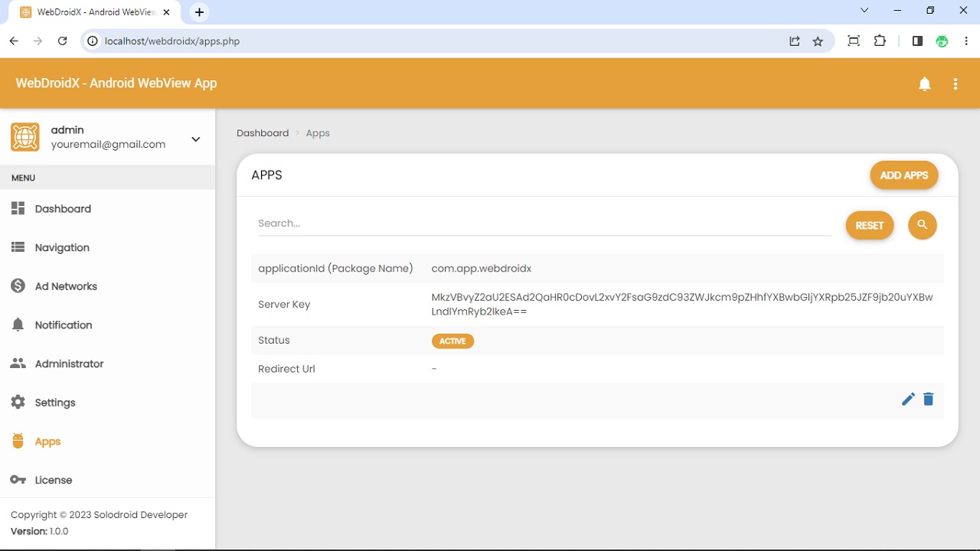Open the Ad Networks section icon
Viewport: 980px width, 551px height.
point(18,285)
